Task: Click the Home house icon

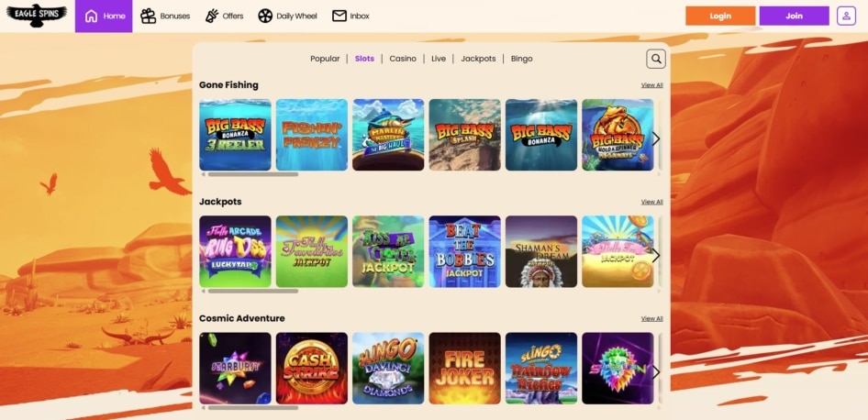Action: tap(92, 16)
